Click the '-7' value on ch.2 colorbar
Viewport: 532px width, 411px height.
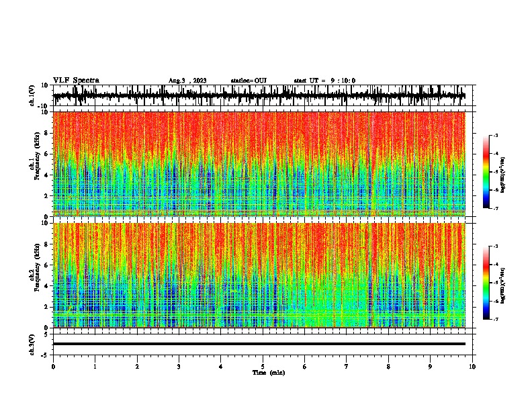495,320
